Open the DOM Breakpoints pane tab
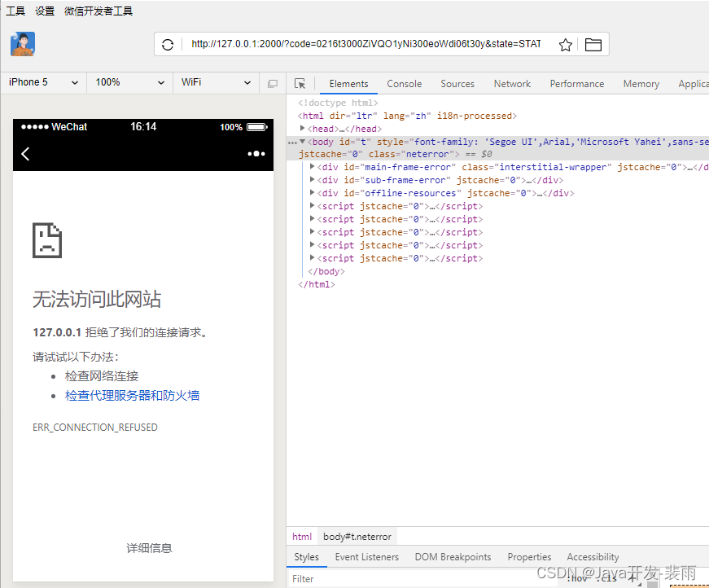The width and height of the screenshot is (709, 588). (453, 557)
